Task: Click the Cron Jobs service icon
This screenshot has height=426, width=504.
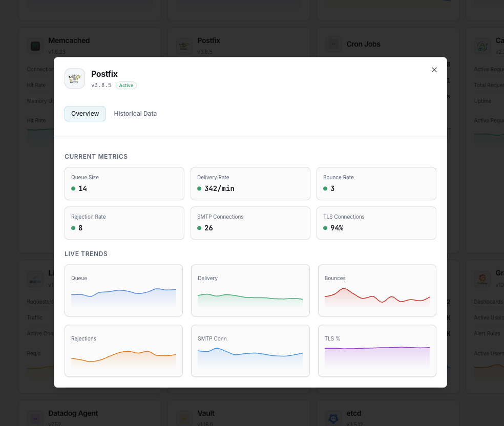Action: [333, 44]
